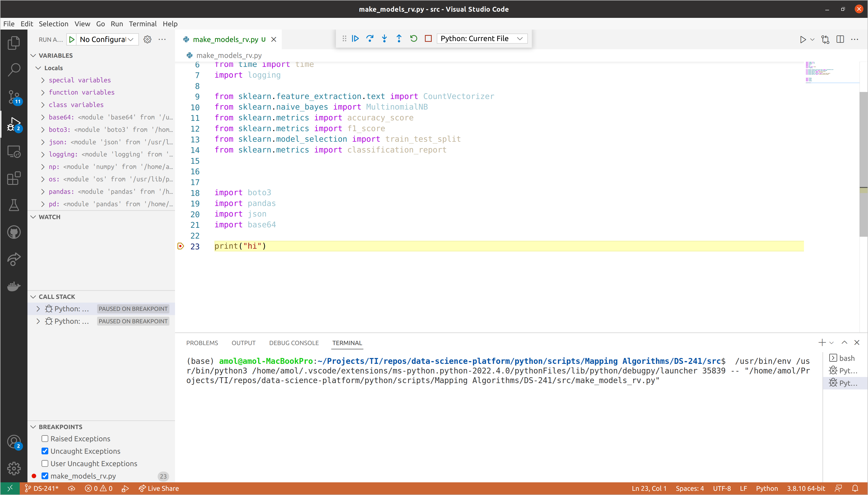Screen dimensions: 868x495
Task: Open the Search sidebar icon
Action: (14, 69)
